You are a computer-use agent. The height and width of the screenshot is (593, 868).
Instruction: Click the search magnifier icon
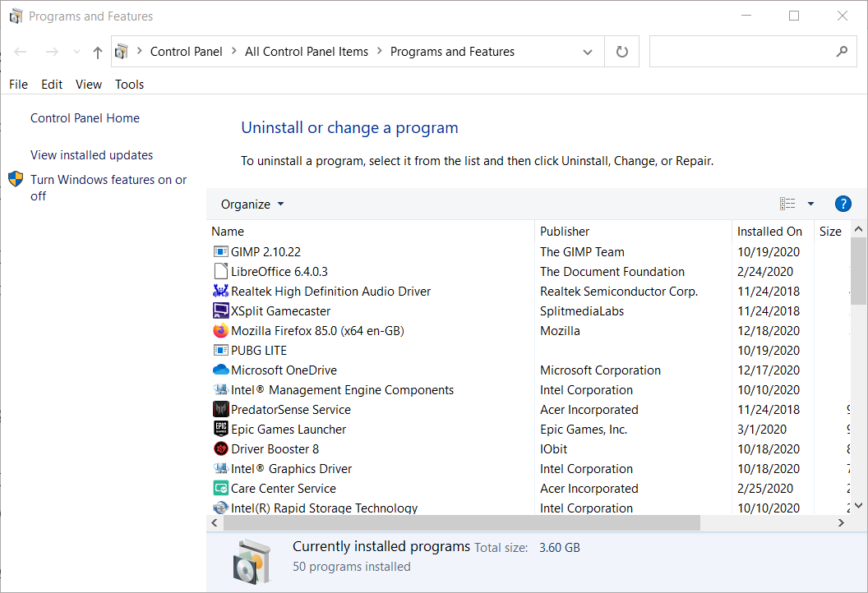[x=842, y=52]
